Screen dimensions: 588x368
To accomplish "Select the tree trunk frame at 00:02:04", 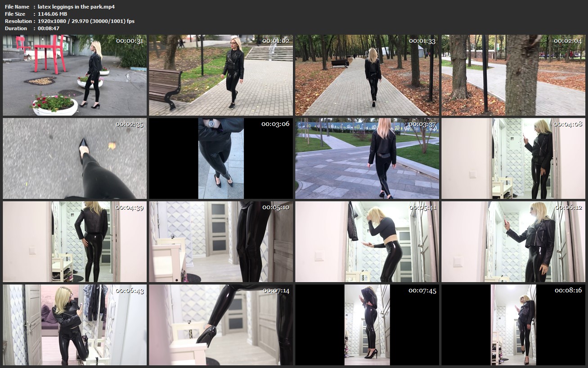I will point(513,75).
